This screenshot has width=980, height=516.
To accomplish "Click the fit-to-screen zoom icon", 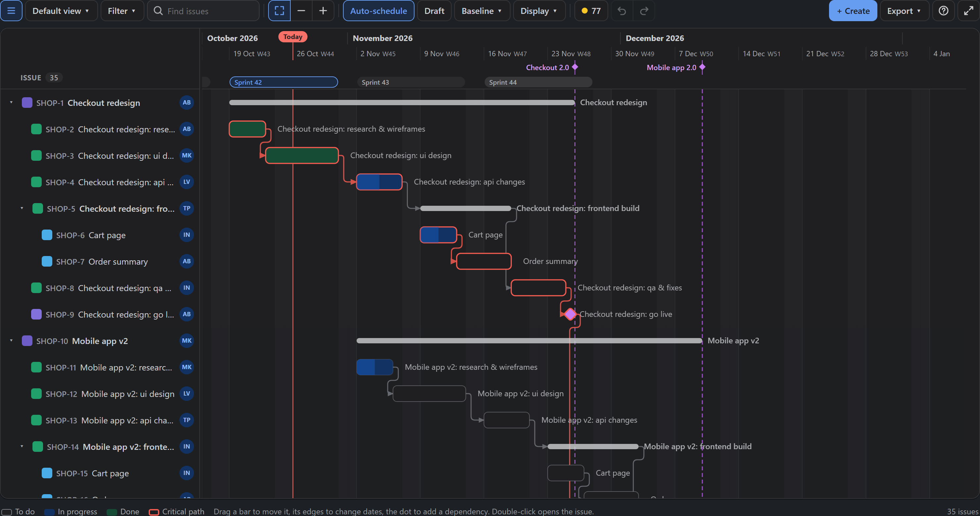I will (279, 11).
